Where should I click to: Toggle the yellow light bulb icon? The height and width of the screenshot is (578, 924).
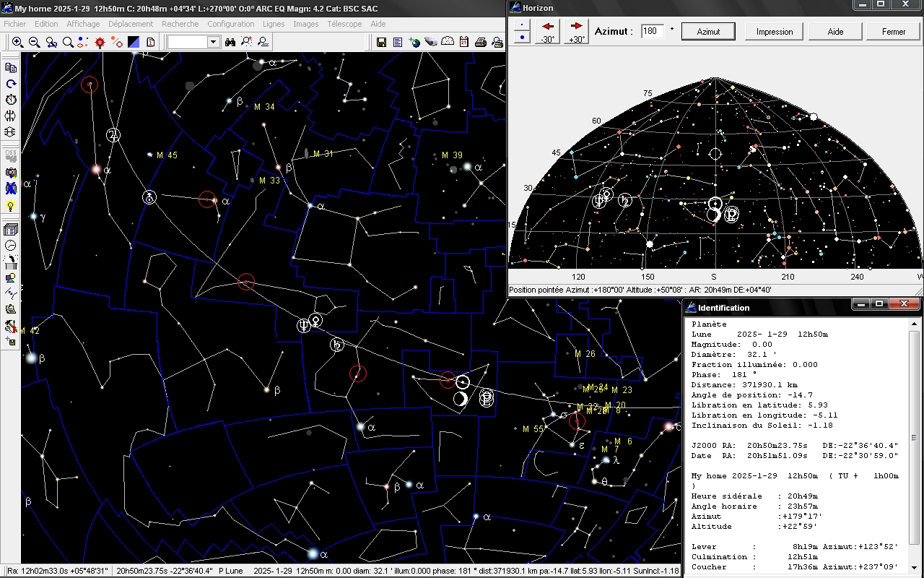(x=11, y=206)
